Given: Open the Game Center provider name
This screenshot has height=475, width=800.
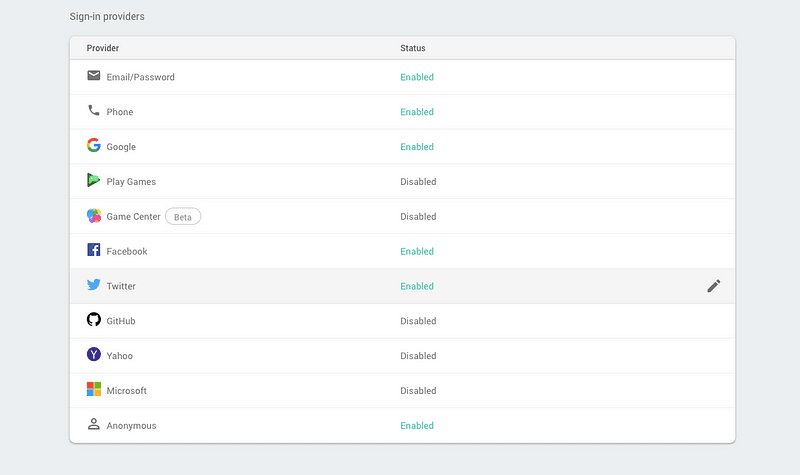Looking at the screenshot, I should point(133,216).
